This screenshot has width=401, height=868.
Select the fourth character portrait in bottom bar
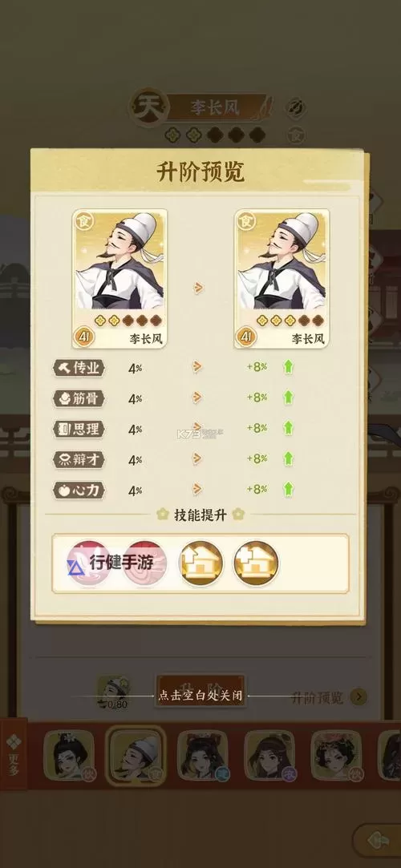pyautogui.click(x=269, y=756)
